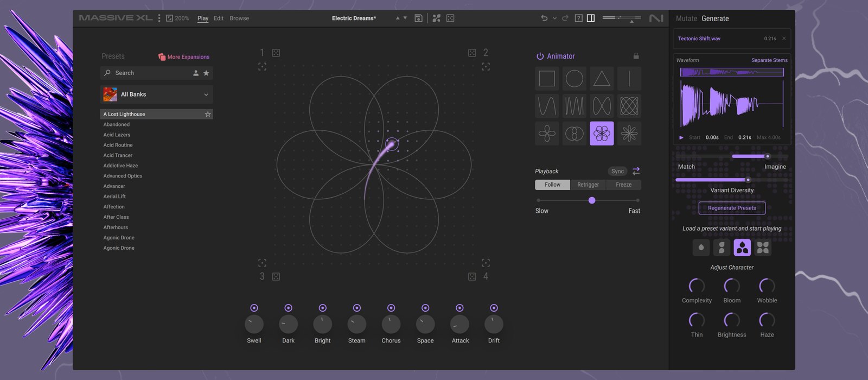Click the Space macro knob
This screenshot has width=868, height=380.
tap(425, 324)
